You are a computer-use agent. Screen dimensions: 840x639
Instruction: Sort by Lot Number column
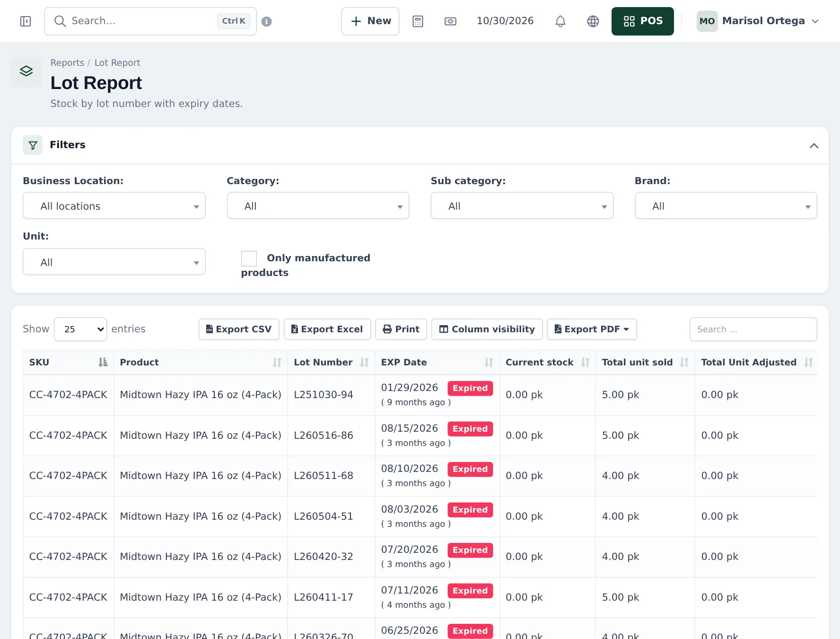331,363
